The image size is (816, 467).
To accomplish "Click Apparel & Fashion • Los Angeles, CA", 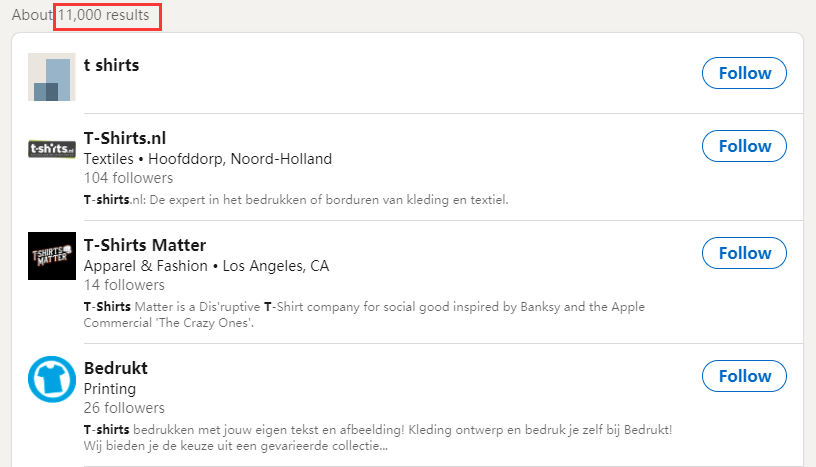I will (x=206, y=266).
